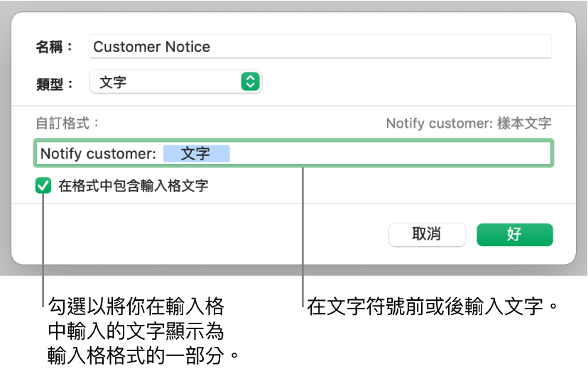
Task: Click the green up-down arrow icon
Action: [x=250, y=82]
